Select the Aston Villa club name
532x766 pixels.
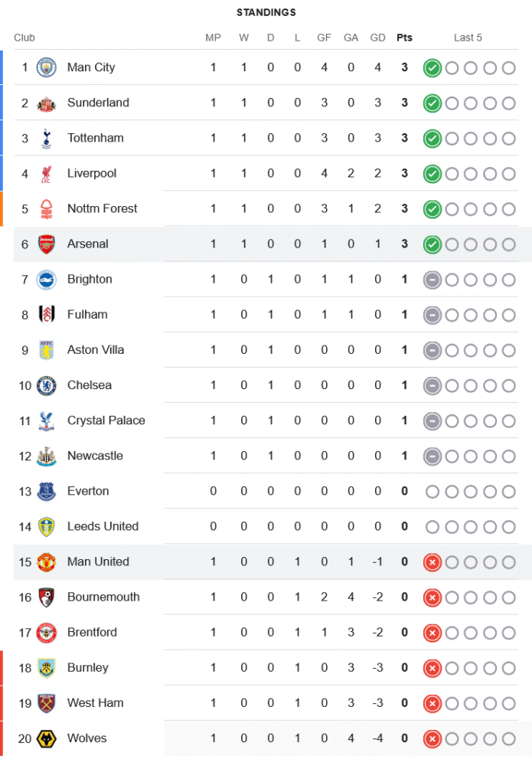tap(95, 350)
